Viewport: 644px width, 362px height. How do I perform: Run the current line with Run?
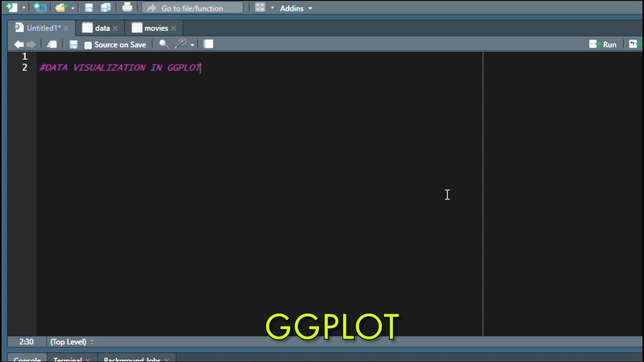[603, 44]
